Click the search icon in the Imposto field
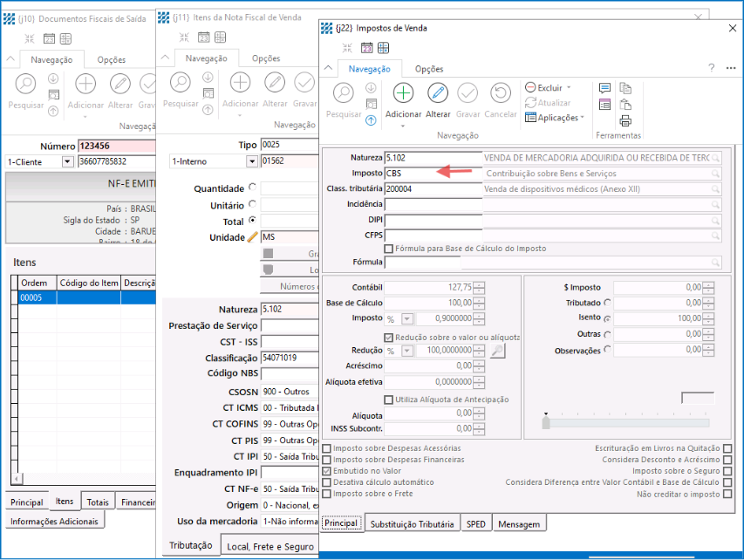The width and height of the screenshot is (744, 560). pyautogui.click(x=715, y=174)
